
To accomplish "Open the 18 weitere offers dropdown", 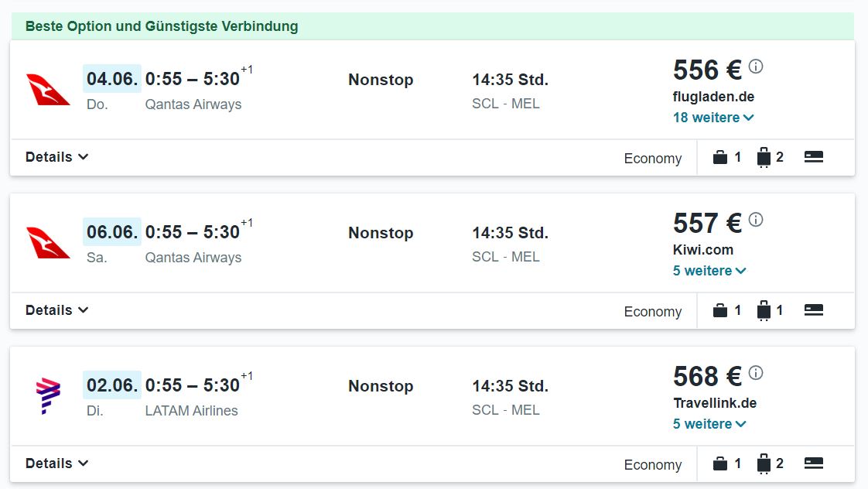I will (713, 118).
